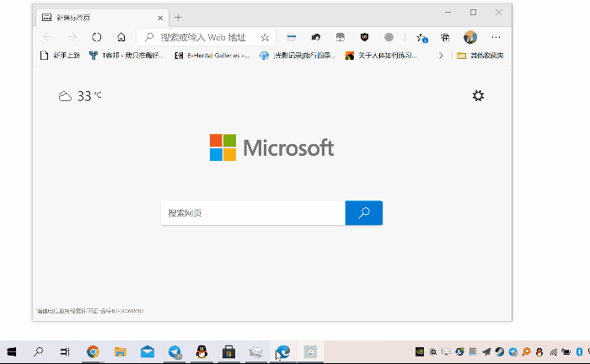Open the 光影记录 bookmark
Screen dimensions: 590x364
coord(298,56)
